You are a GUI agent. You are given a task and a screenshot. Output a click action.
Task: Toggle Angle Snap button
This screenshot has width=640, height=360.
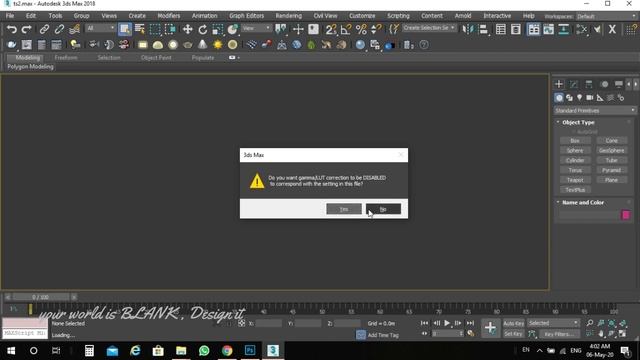pos(346,29)
